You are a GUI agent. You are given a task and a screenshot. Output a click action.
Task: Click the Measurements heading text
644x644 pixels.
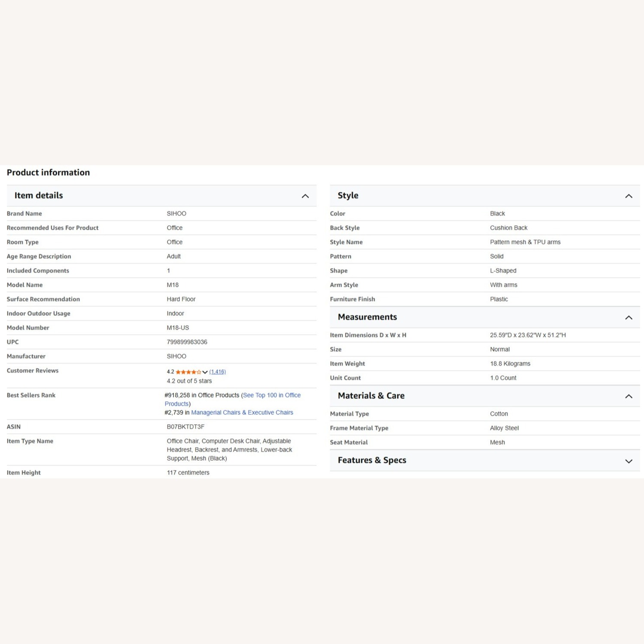(x=367, y=317)
